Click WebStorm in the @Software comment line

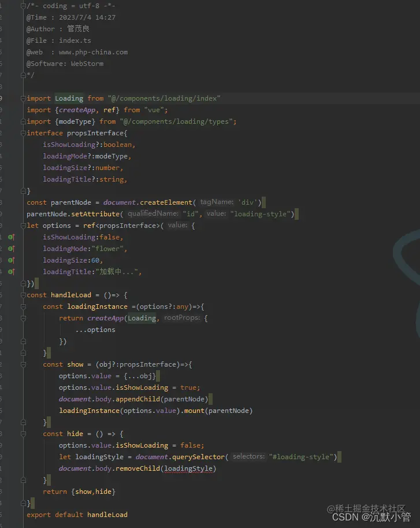click(x=87, y=64)
